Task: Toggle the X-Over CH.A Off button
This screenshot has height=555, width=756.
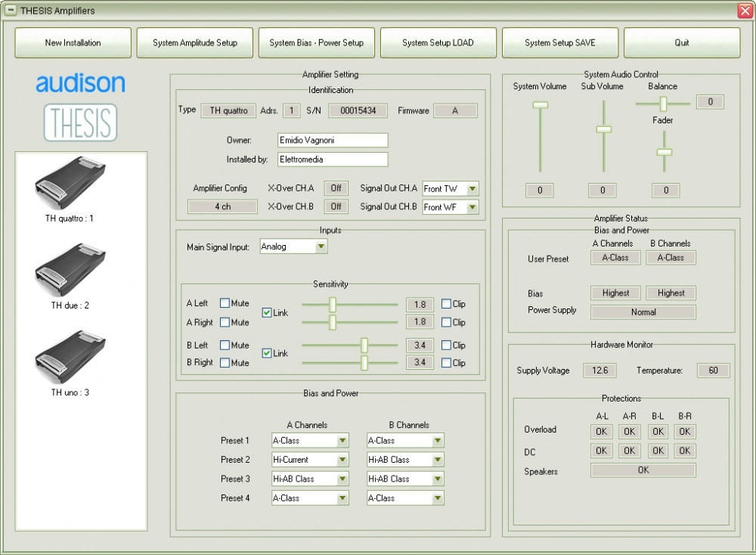Action: click(336, 188)
